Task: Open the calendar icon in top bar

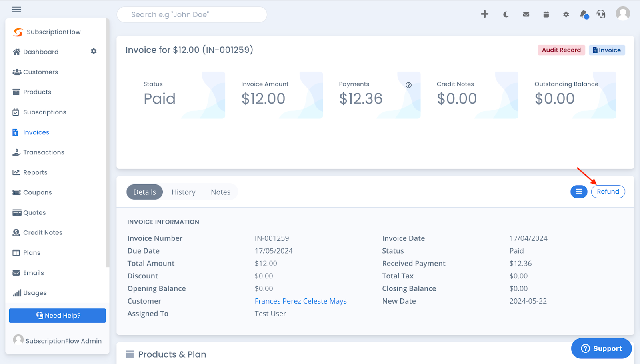Action: [x=546, y=14]
